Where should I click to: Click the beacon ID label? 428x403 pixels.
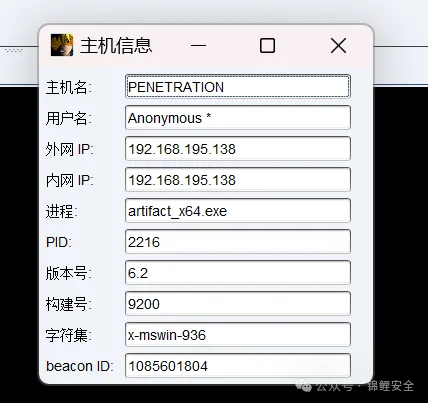point(80,366)
